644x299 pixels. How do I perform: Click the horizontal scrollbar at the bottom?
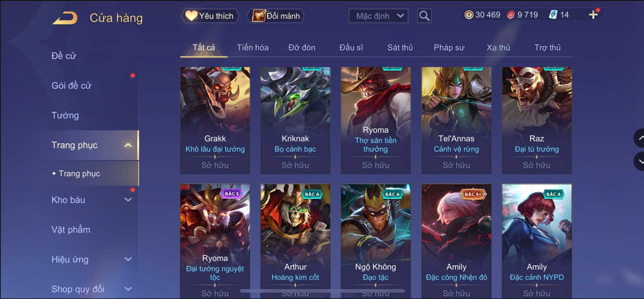pos(322,291)
